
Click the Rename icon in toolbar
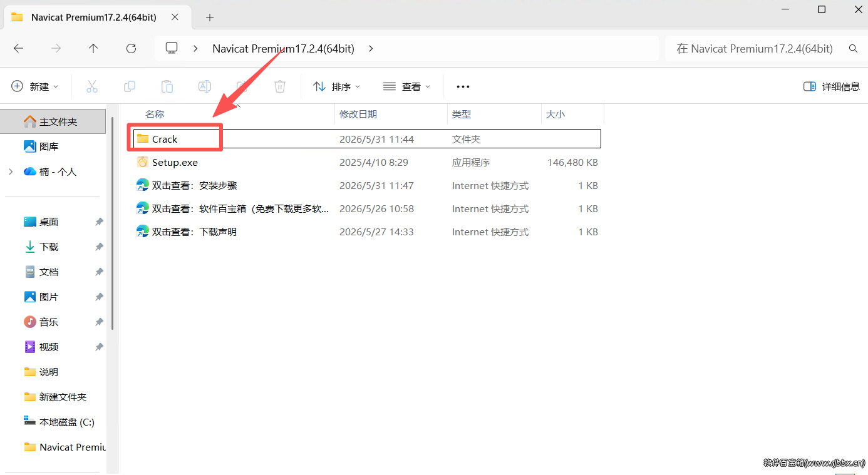(x=205, y=86)
